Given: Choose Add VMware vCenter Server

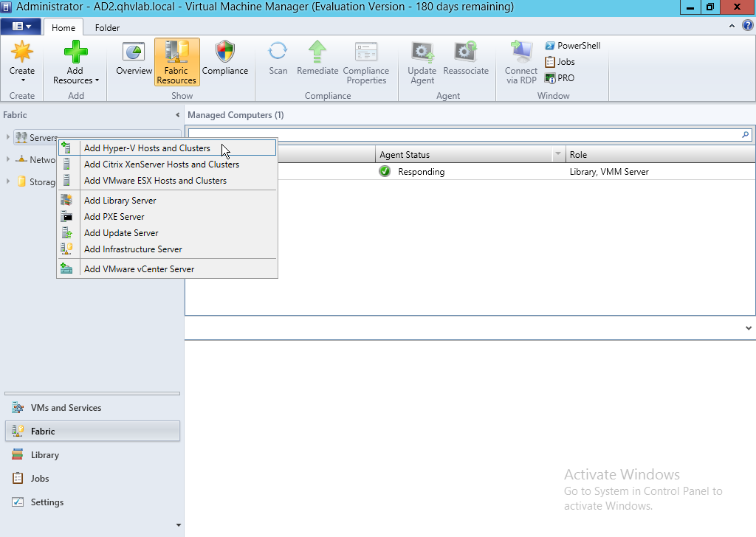Looking at the screenshot, I should 139,269.
